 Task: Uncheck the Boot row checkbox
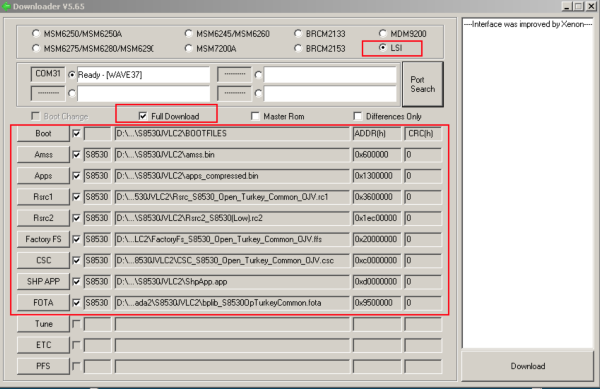77,133
